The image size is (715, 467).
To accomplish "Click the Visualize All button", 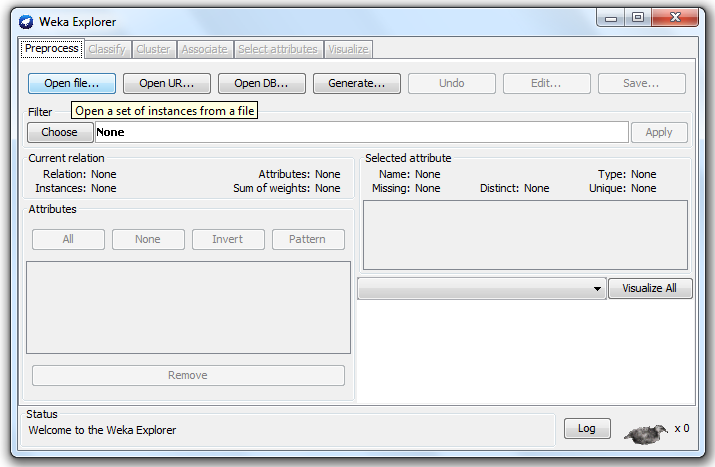I will [x=650, y=289].
